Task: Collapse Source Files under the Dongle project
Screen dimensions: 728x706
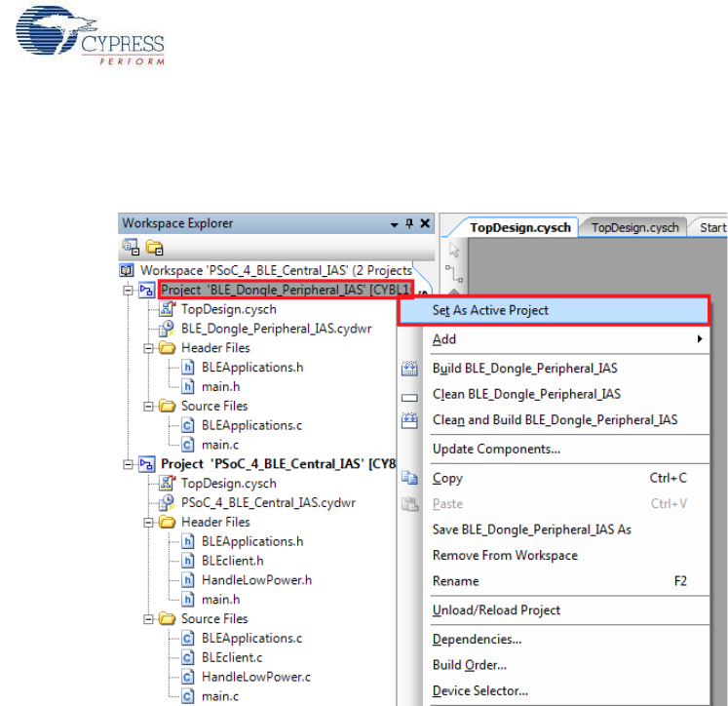Action: (x=148, y=407)
